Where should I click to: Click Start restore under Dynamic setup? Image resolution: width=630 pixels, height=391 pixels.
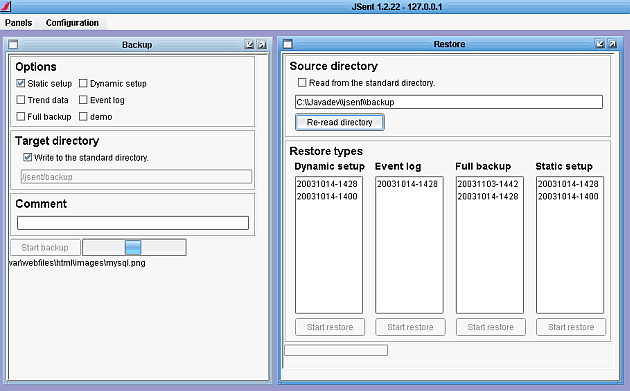pyautogui.click(x=330, y=327)
